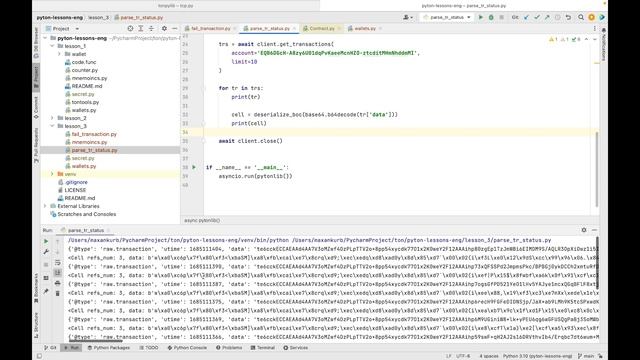The image size is (640, 360).
Task: Switch to wallets.py editor tab
Action: [364, 29]
